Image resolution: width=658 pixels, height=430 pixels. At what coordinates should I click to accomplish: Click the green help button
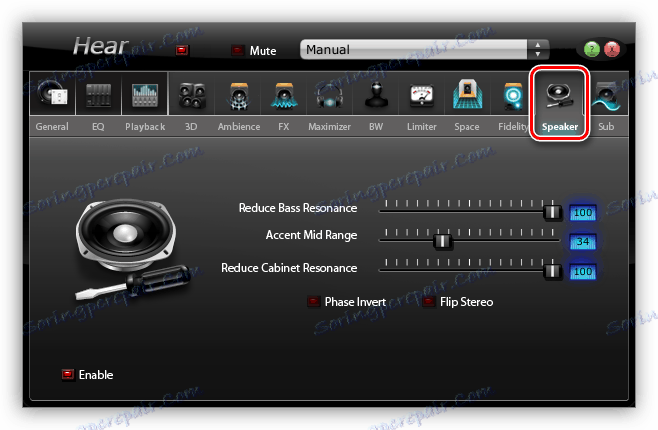pos(592,50)
